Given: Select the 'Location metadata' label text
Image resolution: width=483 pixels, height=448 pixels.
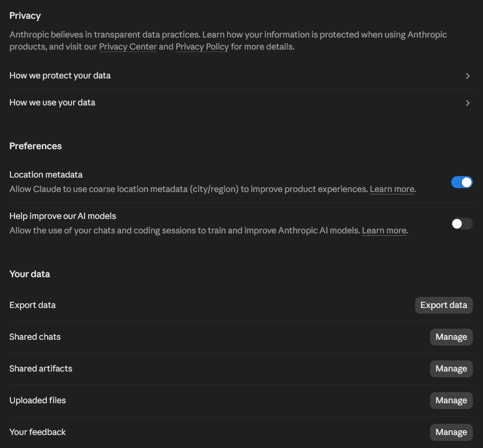Looking at the screenshot, I should point(46,175).
